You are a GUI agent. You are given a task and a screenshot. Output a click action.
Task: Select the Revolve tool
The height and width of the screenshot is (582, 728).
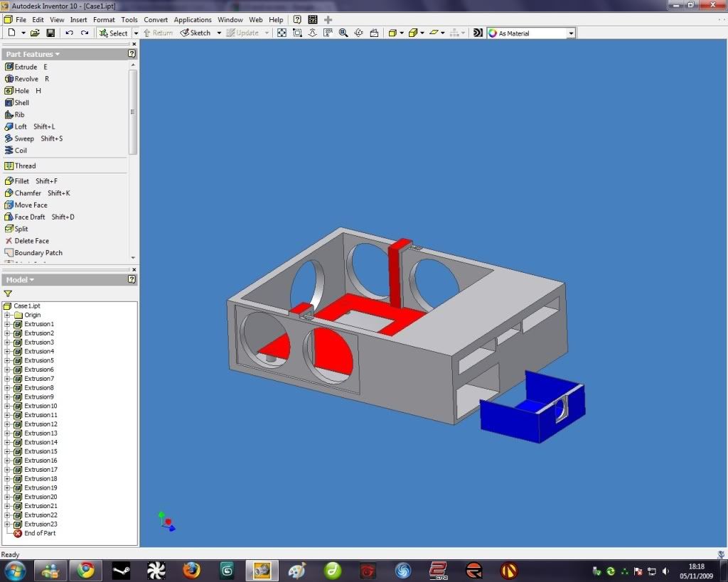pyautogui.click(x=27, y=79)
